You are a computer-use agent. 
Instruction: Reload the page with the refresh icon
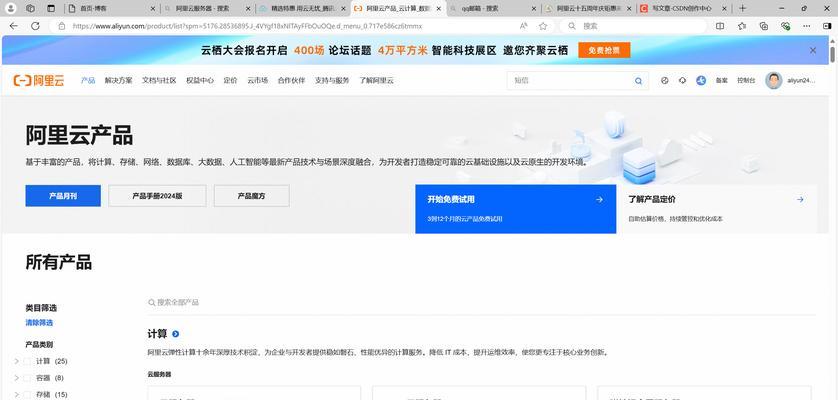tap(35, 26)
